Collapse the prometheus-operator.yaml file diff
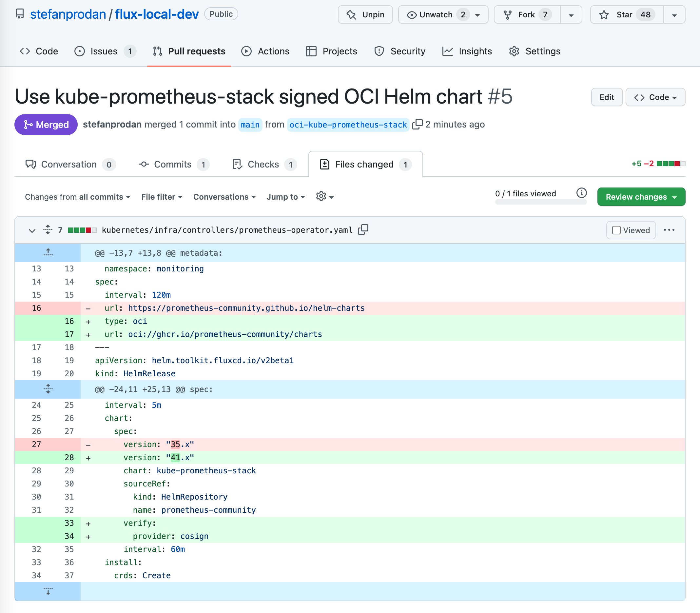Viewport: 700px width, 613px height. pos(32,230)
